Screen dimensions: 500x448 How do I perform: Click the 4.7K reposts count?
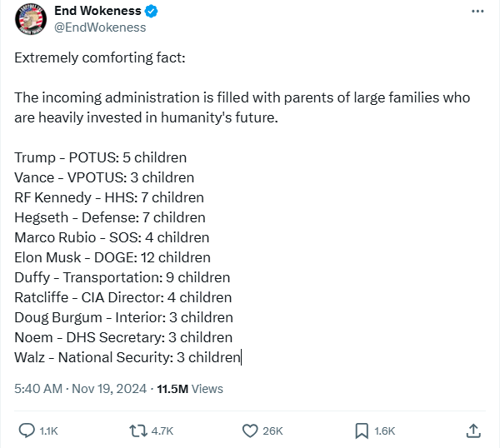(162, 431)
